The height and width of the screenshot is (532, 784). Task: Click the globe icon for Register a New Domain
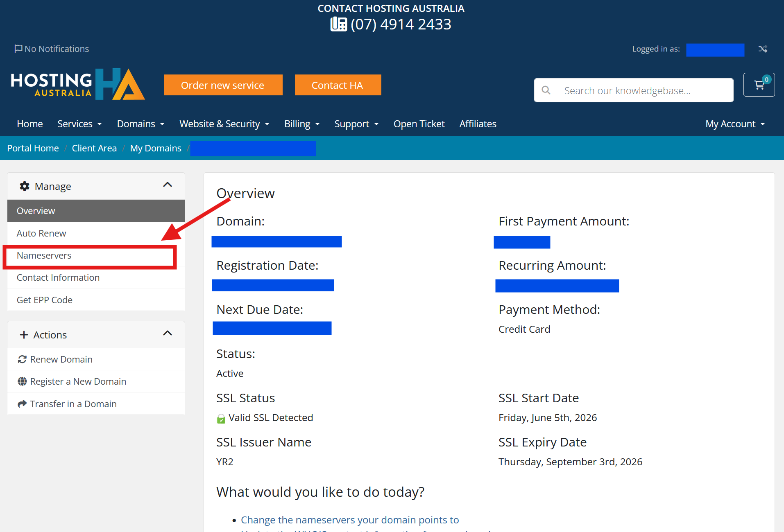pos(22,381)
